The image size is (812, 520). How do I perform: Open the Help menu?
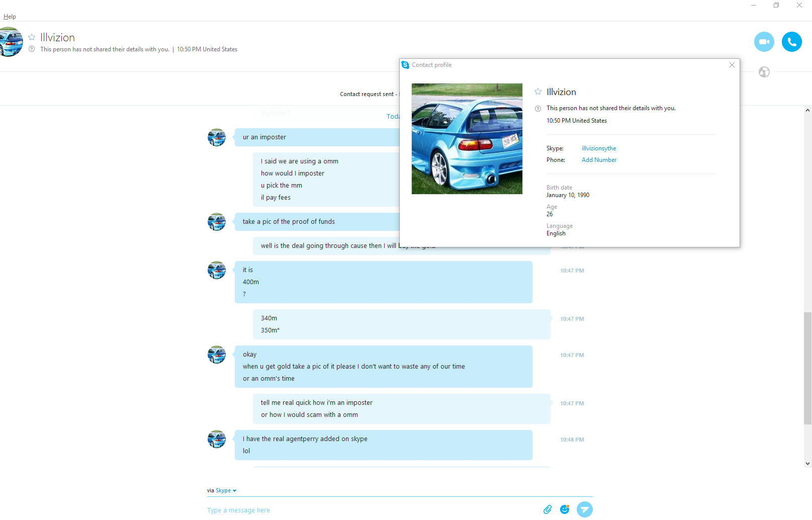coord(10,17)
